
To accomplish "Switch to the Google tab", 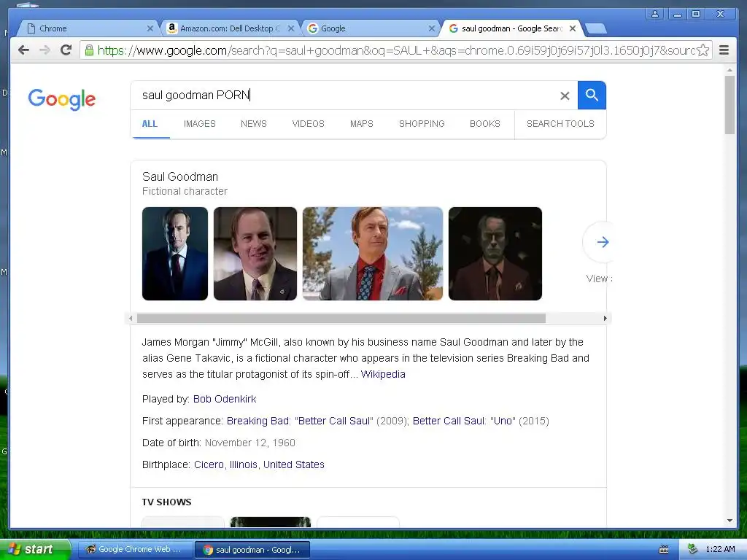I will (x=370, y=28).
